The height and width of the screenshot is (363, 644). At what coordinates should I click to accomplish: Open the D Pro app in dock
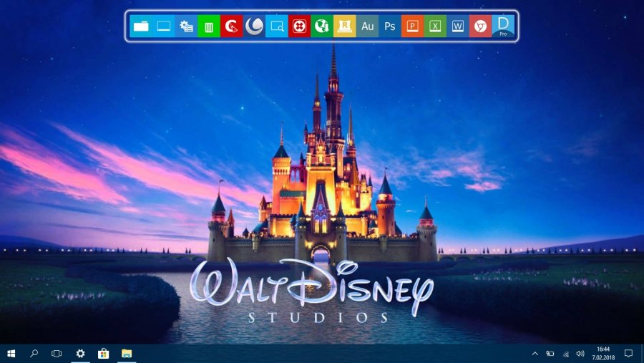point(503,26)
